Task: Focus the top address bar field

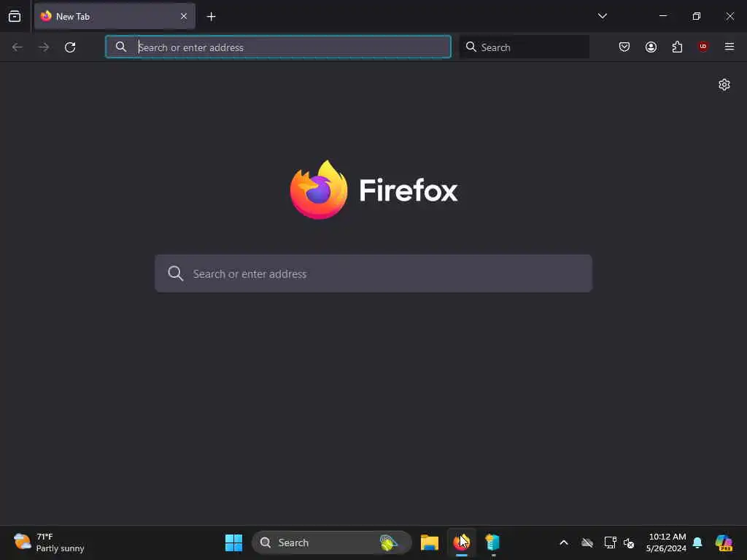Action: [278, 47]
